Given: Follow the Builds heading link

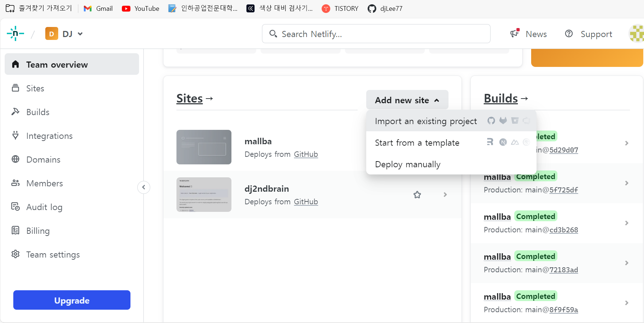Looking at the screenshot, I should tap(506, 98).
